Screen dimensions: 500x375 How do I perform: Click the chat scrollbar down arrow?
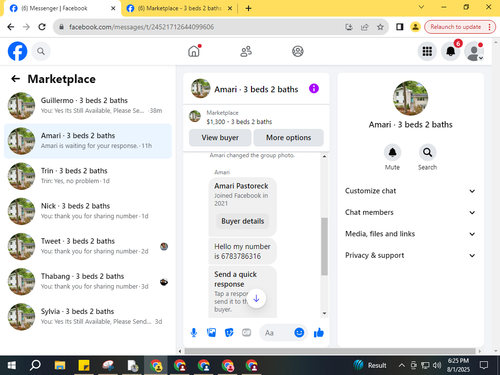click(x=324, y=313)
